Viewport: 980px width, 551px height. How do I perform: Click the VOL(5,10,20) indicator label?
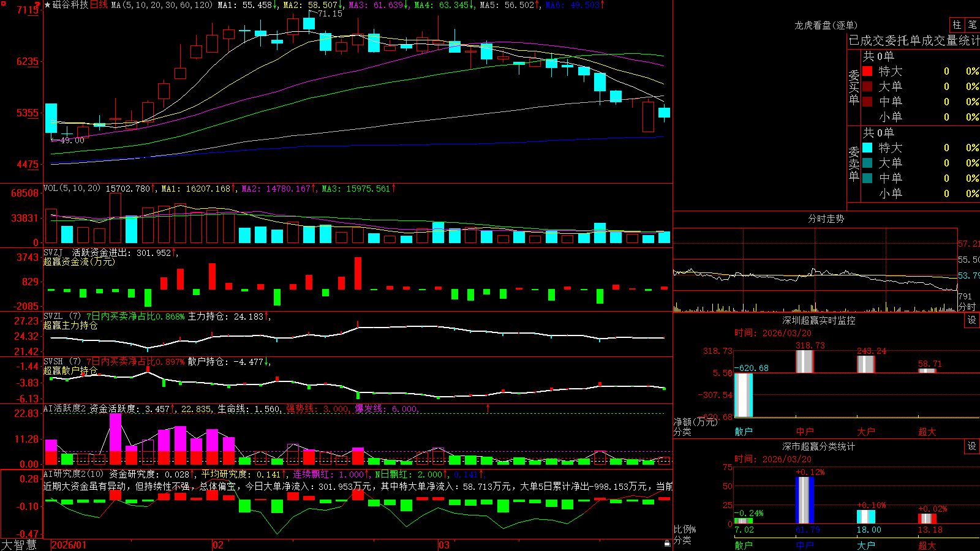(x=72, y=189)
